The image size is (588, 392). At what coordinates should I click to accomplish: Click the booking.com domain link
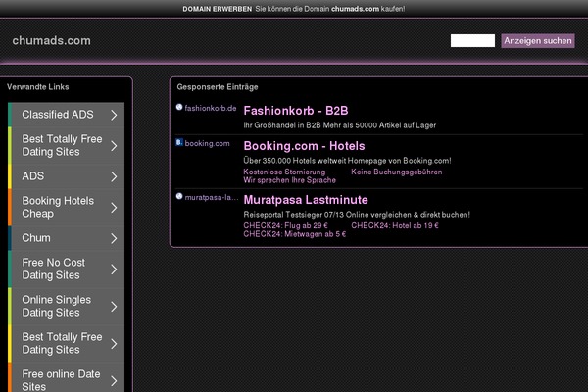[207, 143]
